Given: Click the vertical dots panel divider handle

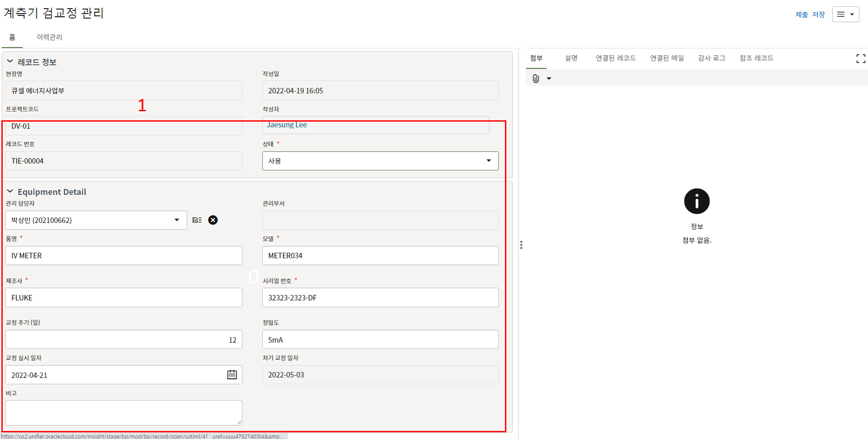Looking at the screenshot, I should tap(521, 245).
